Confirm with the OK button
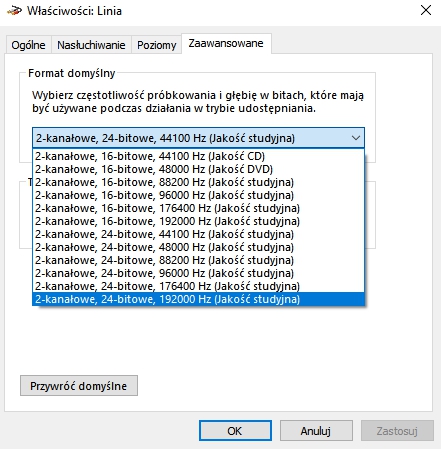The image size is (441, 449). click(235, 431)
